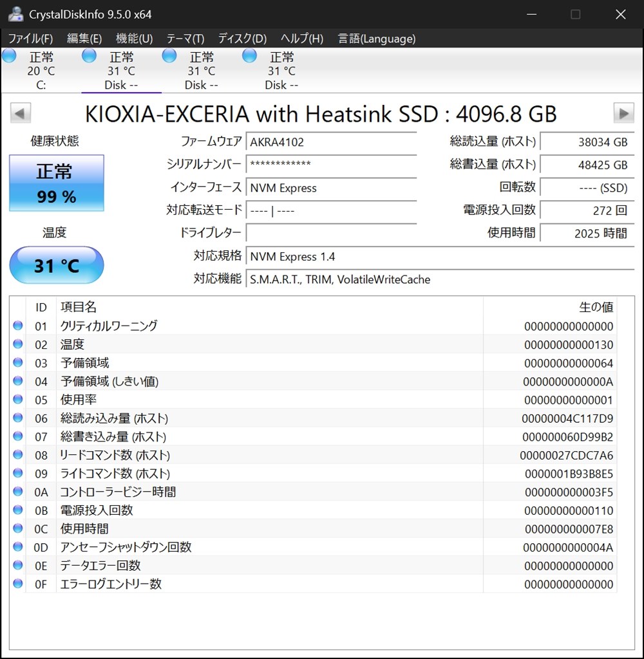Screen dimensions: 644x659
Task: Click raw value 0000001B93B8E5
Action: pos(569,474)
